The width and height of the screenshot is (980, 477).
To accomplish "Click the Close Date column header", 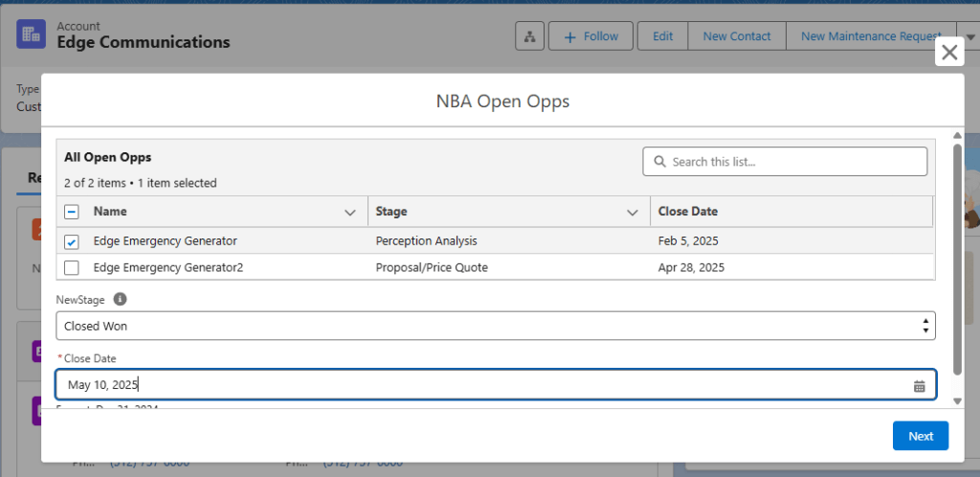I will tap(687, 212).
